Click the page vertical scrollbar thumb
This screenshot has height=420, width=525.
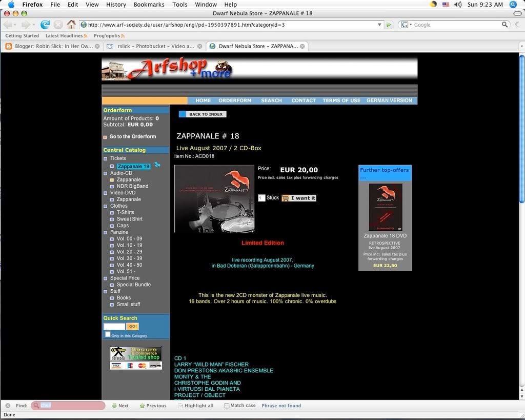point(522,129)
